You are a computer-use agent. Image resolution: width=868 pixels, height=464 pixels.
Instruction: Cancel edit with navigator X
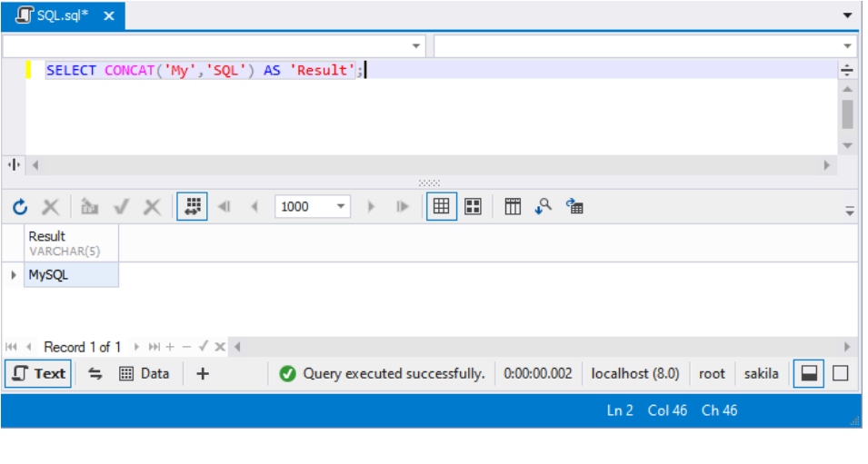tap(220, 347)
